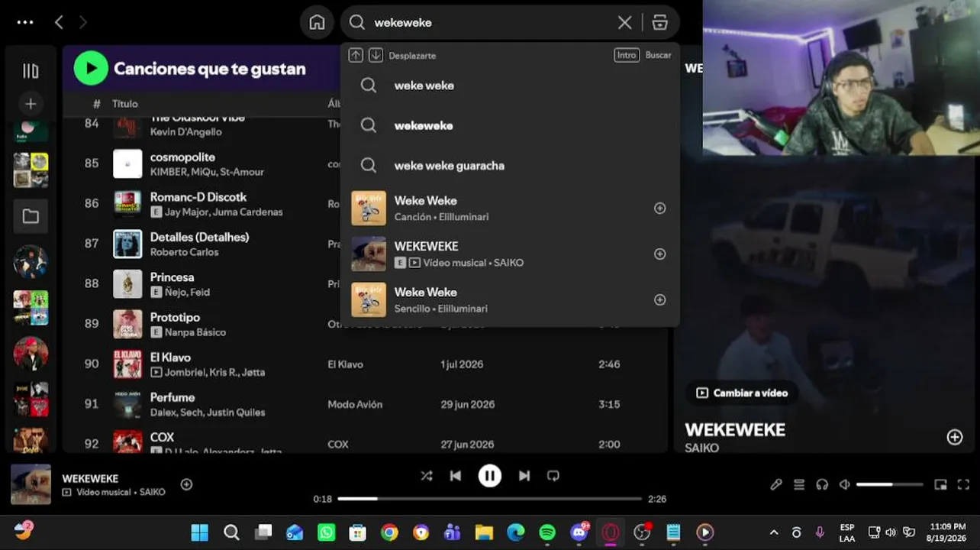
Task: Select song Perfume in row 91
Action: tap(172, 397)
